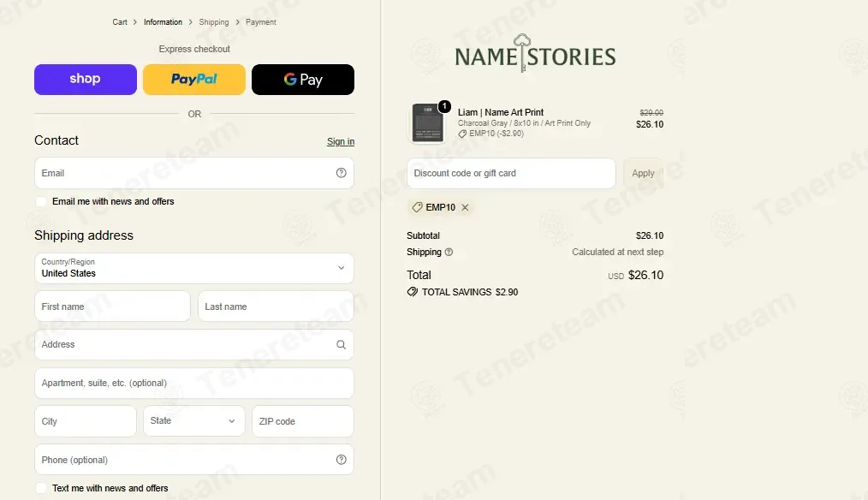Select the Shipping breadcrumb step
The width and height of the screenshot is (868, 500).
tap(214, 22)
